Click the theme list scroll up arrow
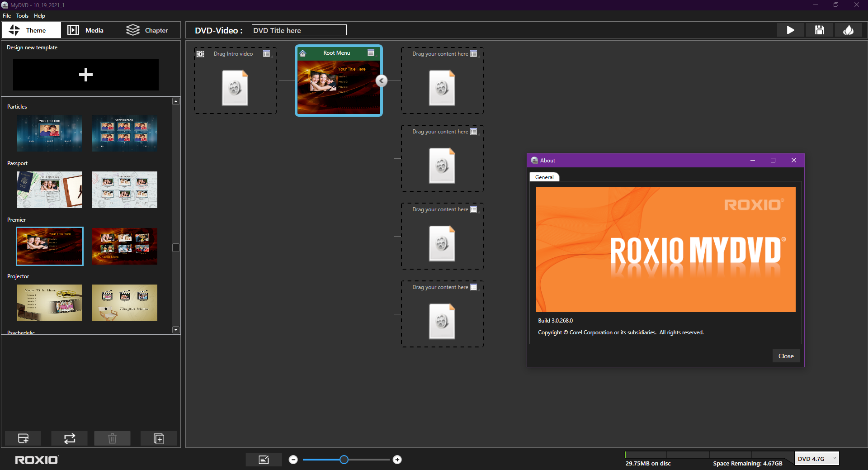The image size is (868, 470). (176, 101)
